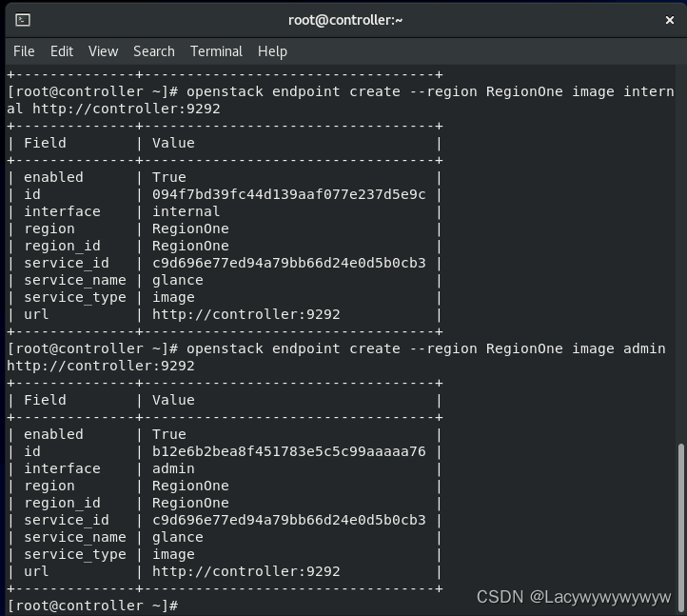Click 'glance' service_name in the second table
Image resolution: width=687 pixels, height=616 pixels.
click(x=177, y=537)
